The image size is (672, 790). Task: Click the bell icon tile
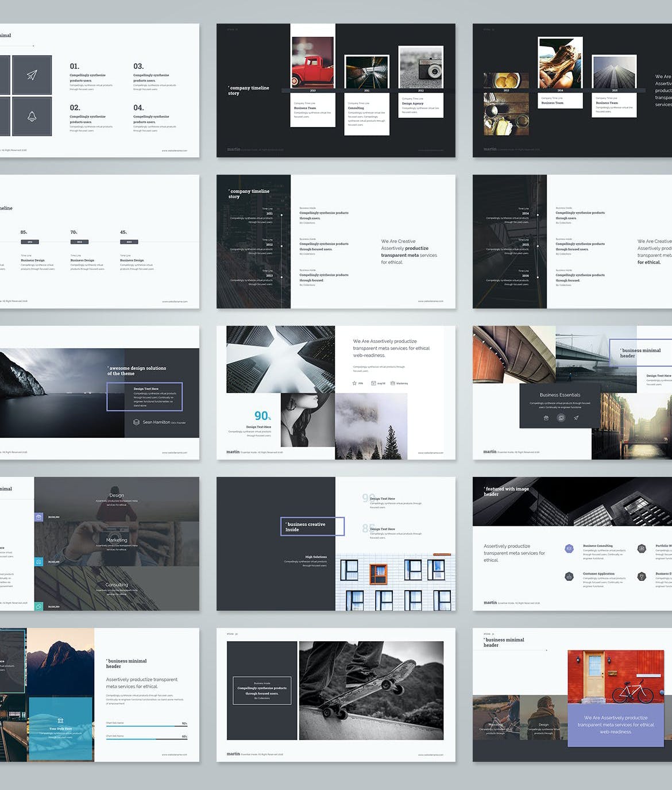[x=32, y=116]
